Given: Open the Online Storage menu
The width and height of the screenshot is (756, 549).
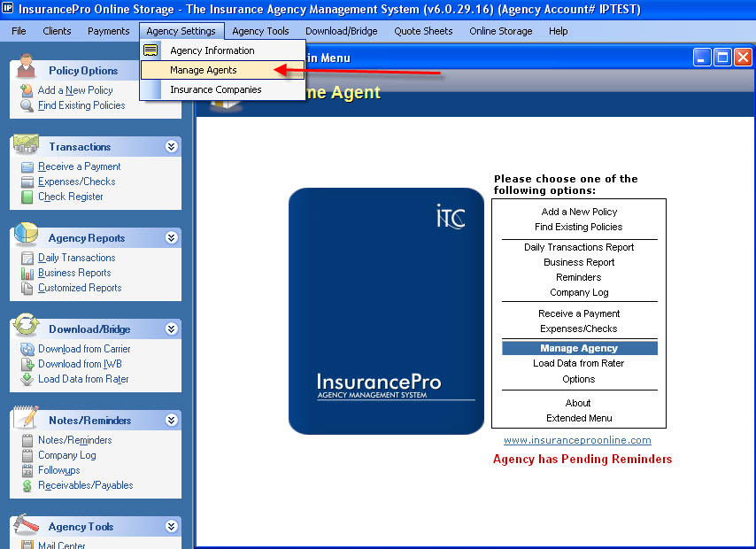Looking at the screenshot, I should click(500, 31).
